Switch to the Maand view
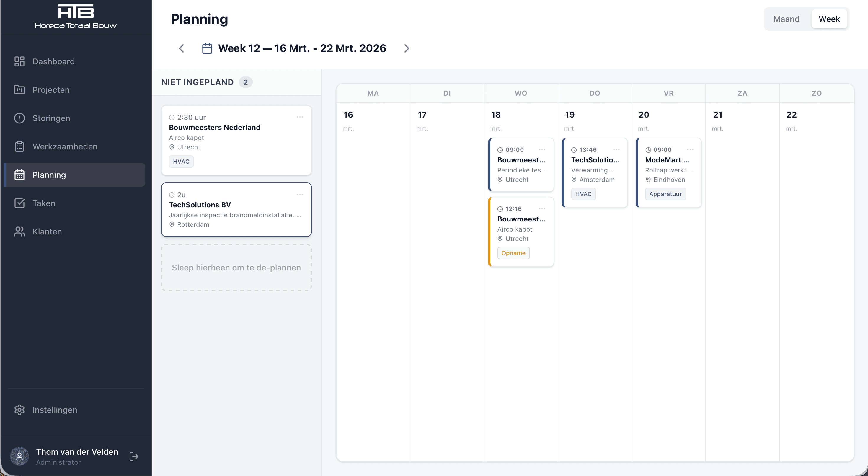 786,19
